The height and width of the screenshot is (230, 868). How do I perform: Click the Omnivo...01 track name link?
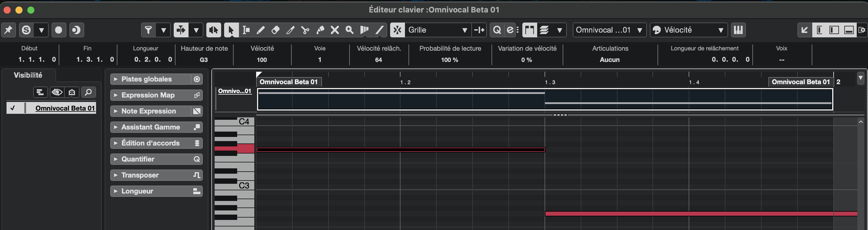[x=234, y=91]
